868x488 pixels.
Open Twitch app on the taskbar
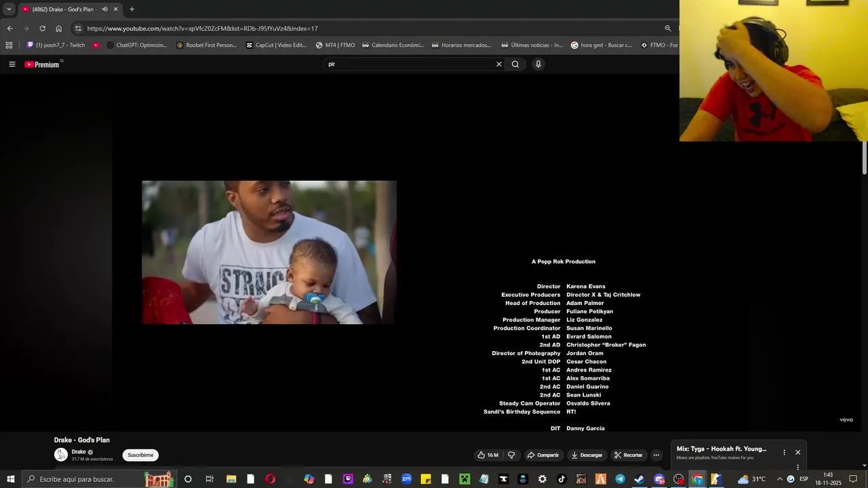tap(348, 479)
